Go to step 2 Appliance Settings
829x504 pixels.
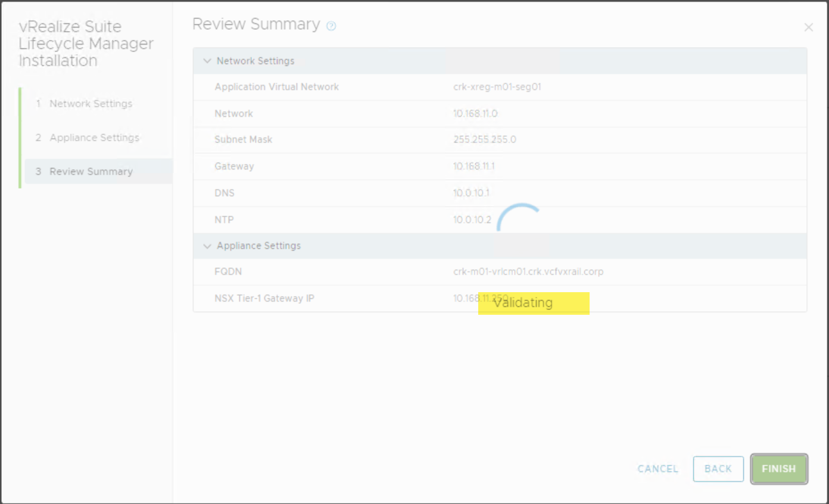click(x=94, y=137)
